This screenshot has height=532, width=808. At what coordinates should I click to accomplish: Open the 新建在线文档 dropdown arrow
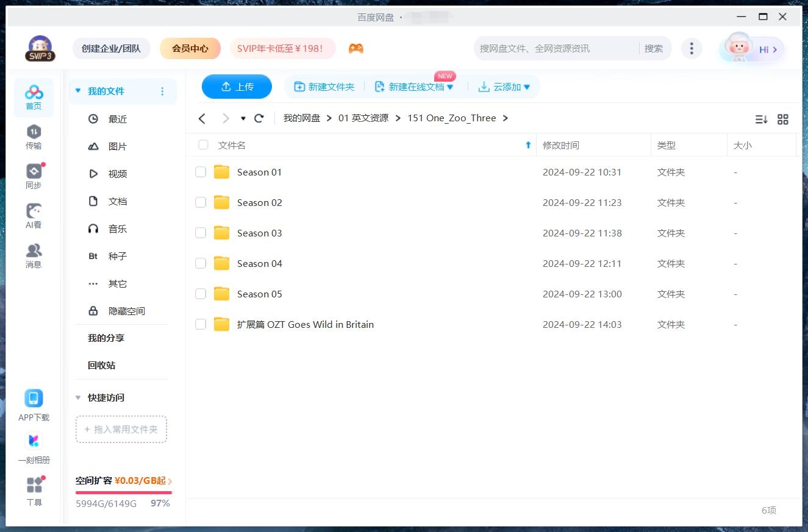coord(451,87)
